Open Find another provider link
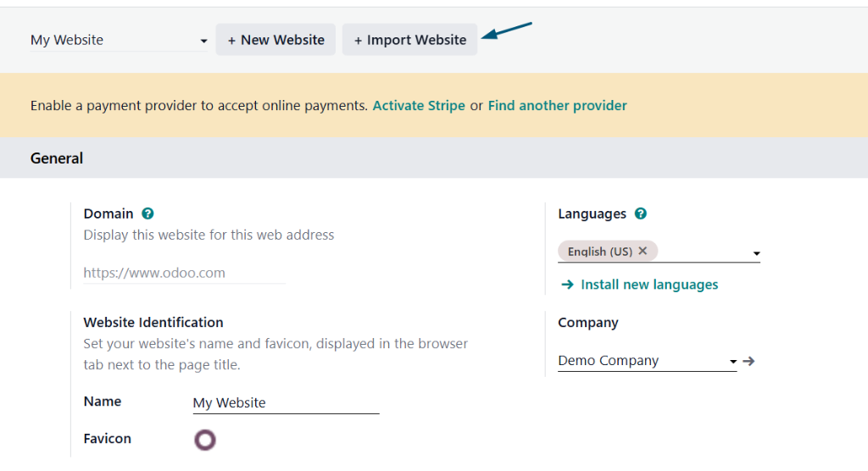The image size is (868, 471). 557,106
